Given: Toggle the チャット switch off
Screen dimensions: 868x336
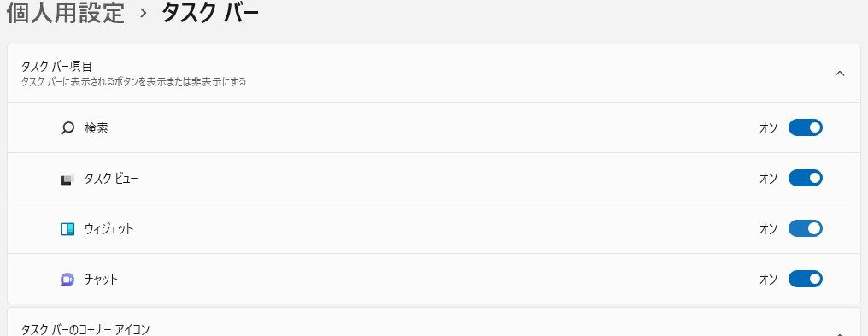Looking at the screenshot, I should click(806, 279).
